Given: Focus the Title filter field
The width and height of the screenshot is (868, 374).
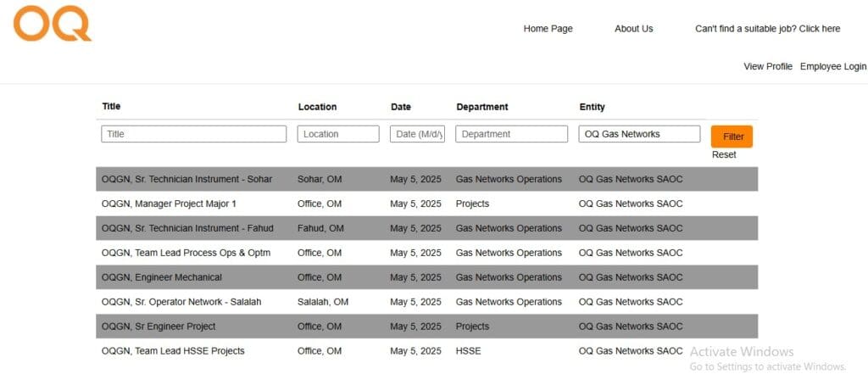Looking at the screenshot, I should point(194,134).
